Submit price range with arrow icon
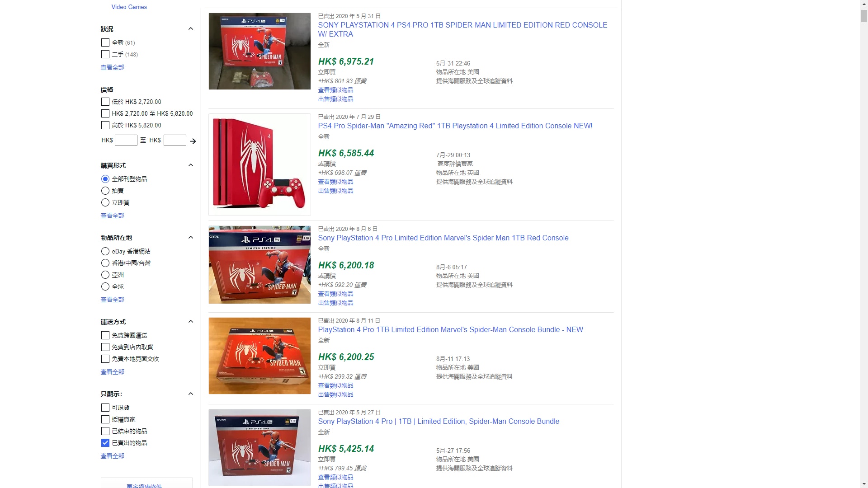Screen dimensions: 868x488 [193, 141]
